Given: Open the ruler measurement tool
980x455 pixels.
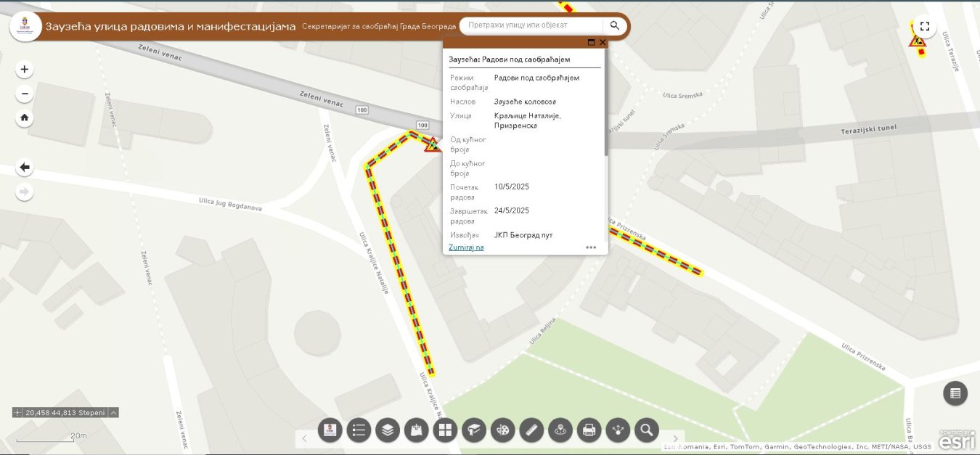Looking at the screenshot, I should [x=531, y=430].
